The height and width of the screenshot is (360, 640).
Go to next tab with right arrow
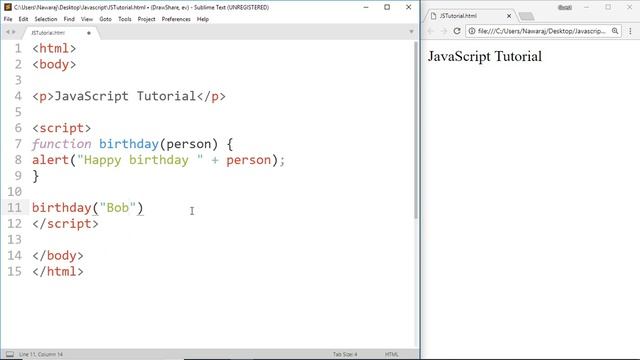(x=13, y=32)
